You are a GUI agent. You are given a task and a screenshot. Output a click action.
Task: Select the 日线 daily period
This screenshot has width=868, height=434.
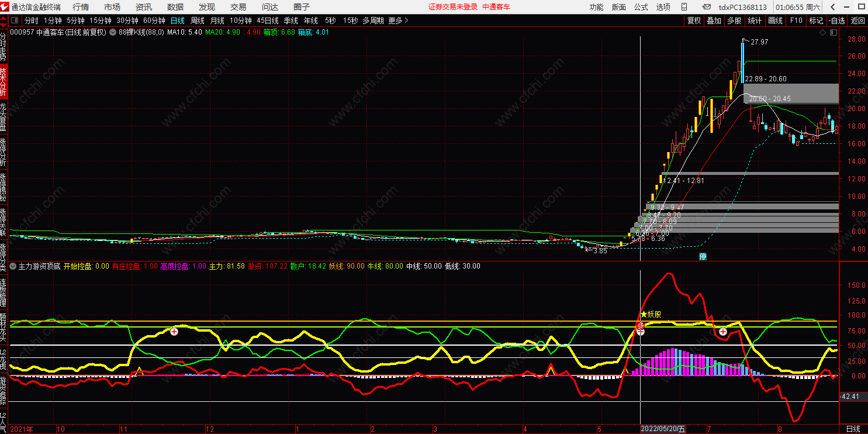click(x=178, y=20)
